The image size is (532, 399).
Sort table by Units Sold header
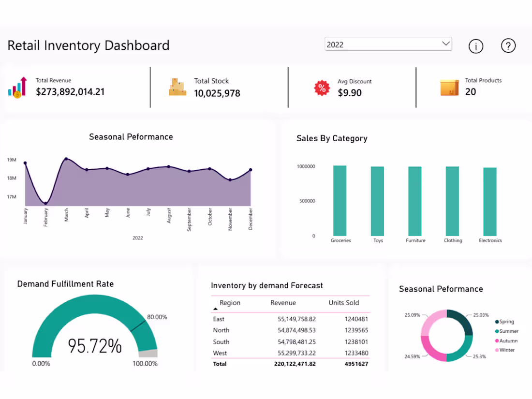344,303
